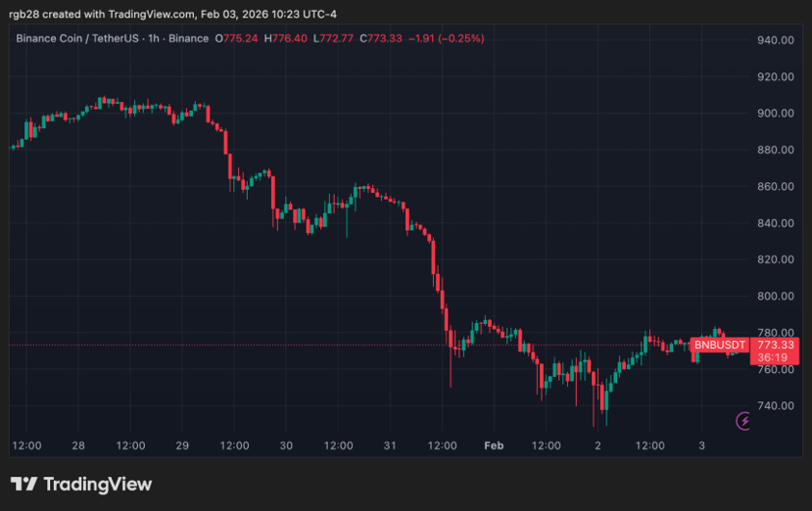Image resolution: width=812 pixels, height=511 pixels.
Task: Click the 820.00 price axis label
Action: [x=775, y=259]
